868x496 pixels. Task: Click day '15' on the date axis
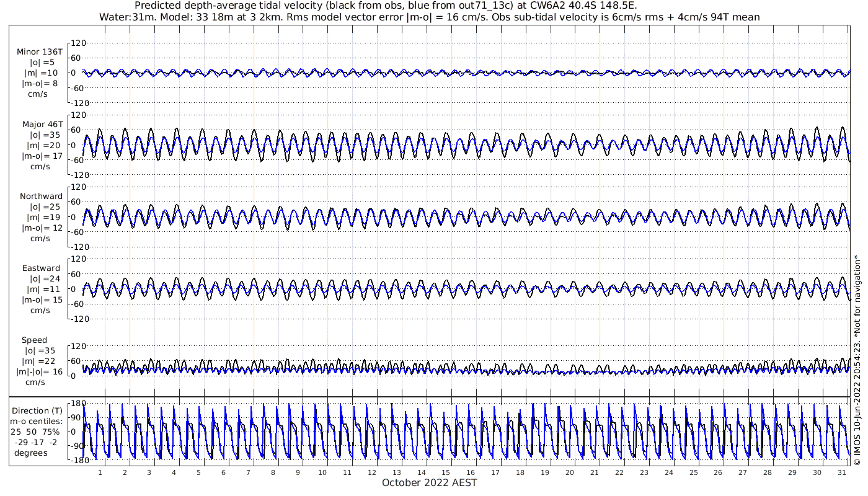(446, 472)
